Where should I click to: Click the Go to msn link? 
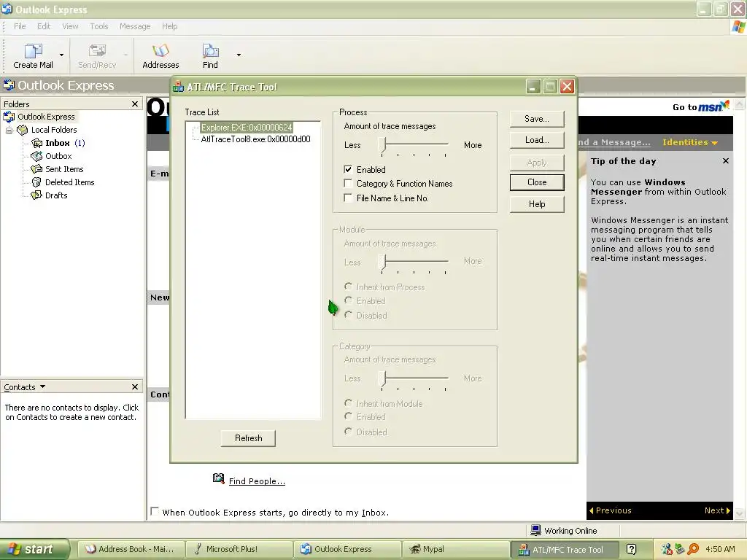tap(701, 106)
